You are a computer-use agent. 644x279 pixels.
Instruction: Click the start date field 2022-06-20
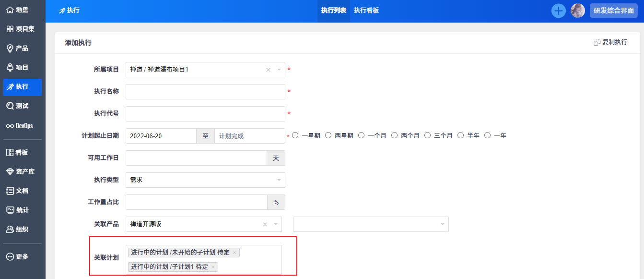click(x=161, y=136)
